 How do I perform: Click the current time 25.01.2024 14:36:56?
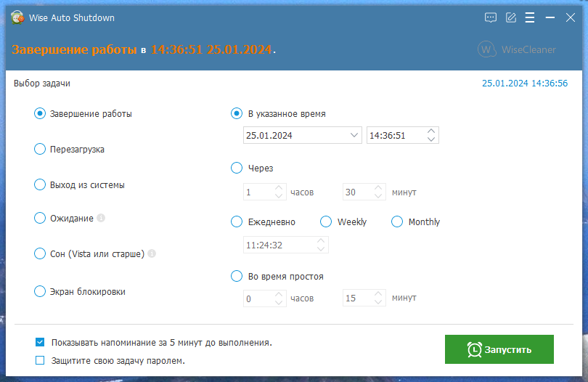click(525, 84)
